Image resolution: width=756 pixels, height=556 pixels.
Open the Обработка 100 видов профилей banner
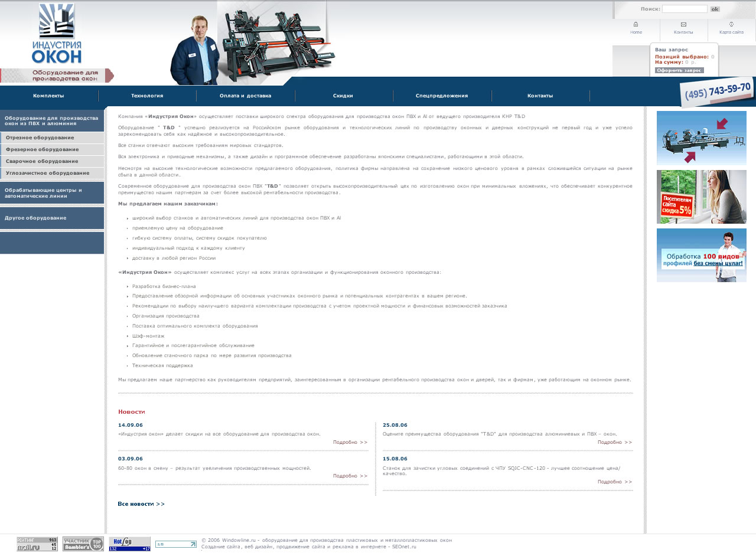(702, 256)
